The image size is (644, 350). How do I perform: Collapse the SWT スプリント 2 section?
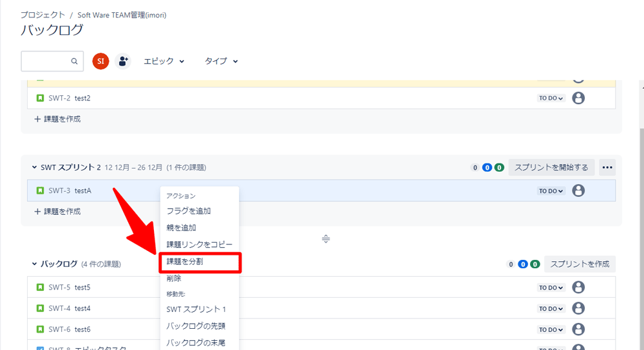(34, 167)
